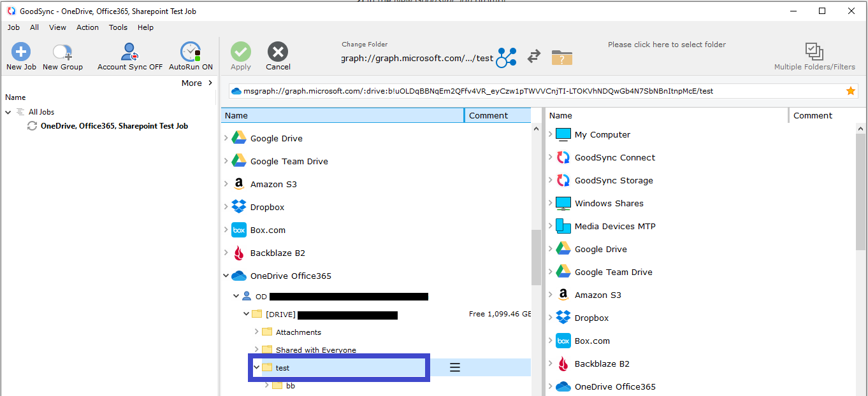Image resolution: width=868 pixels, height=396 pixels.
Task: Open the Multiple Folders/Filters icon
Action: click(814, 52)
